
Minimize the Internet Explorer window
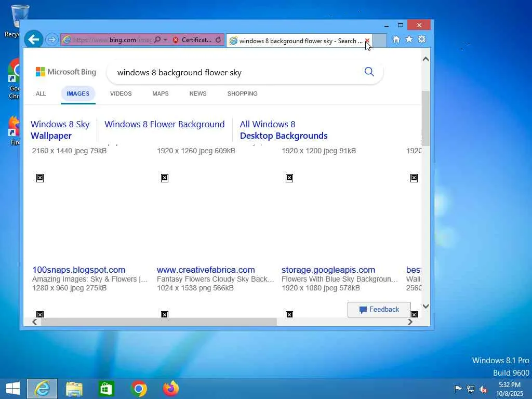(x=387, y=25)
